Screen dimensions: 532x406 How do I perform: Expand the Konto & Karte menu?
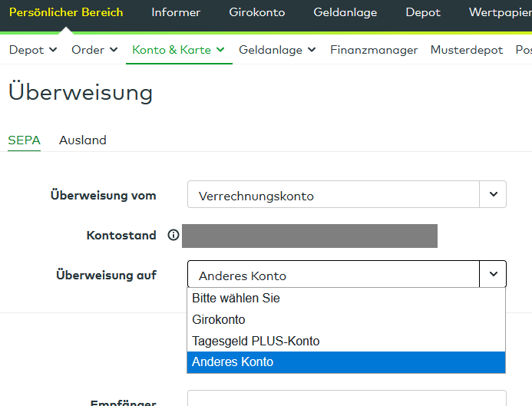click(178, 50)
